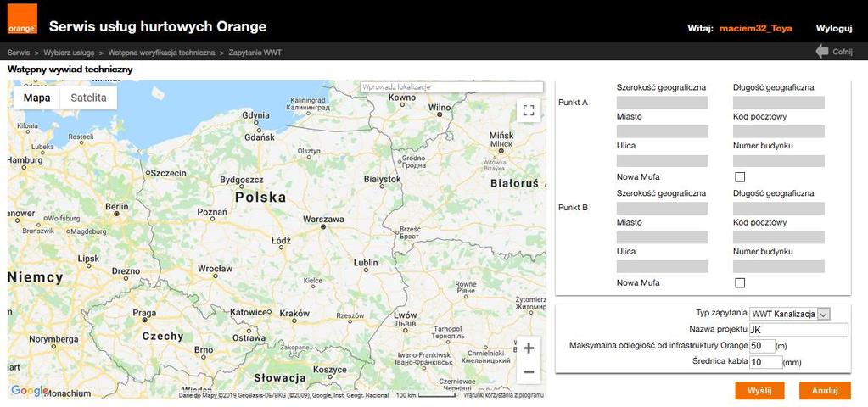Click the Cofnij back arrow icon
Screen dimensions: 868x407
click(822, 52)
